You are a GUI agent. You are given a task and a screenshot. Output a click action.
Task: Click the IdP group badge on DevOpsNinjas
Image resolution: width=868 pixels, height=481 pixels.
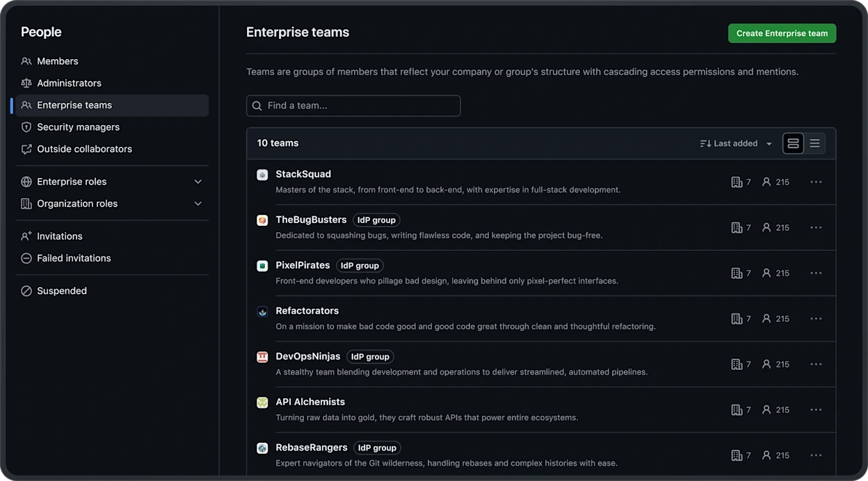[x=370, y=357]
